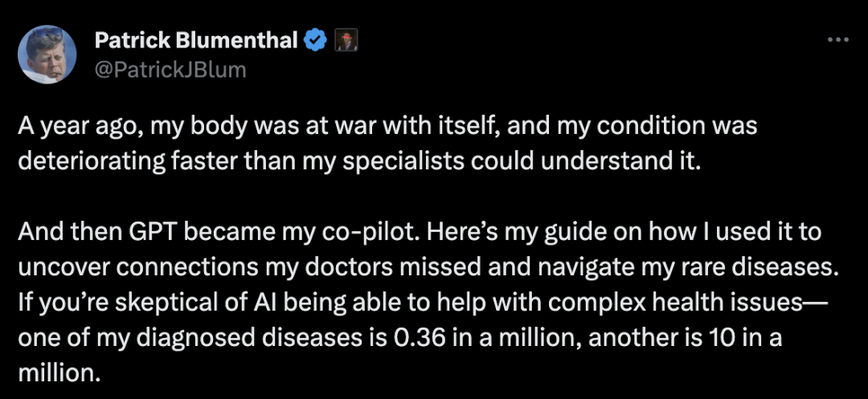This screenshot has height=399, width=868.
Task: Open the @PatrickJBlum handle link
Action: pyautogui.click(x=170, y=69)
